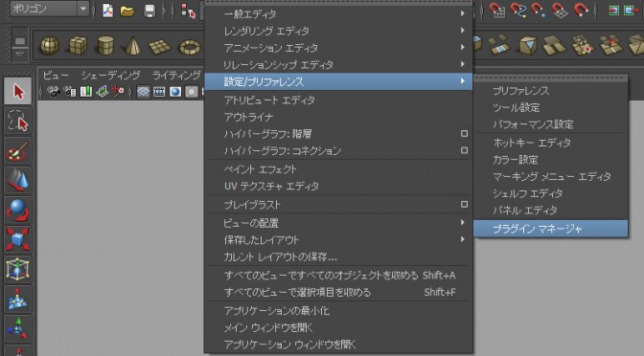Select the Scale tool cube icon

pos(17,239)
